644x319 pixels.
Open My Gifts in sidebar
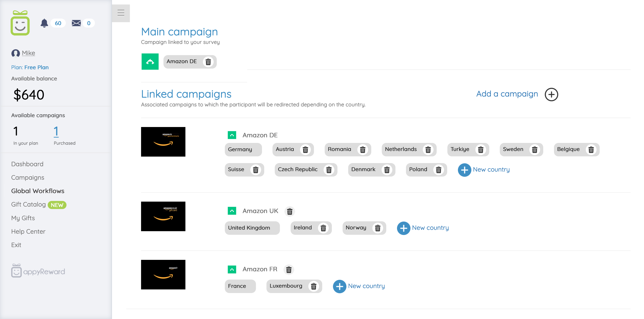23,218
